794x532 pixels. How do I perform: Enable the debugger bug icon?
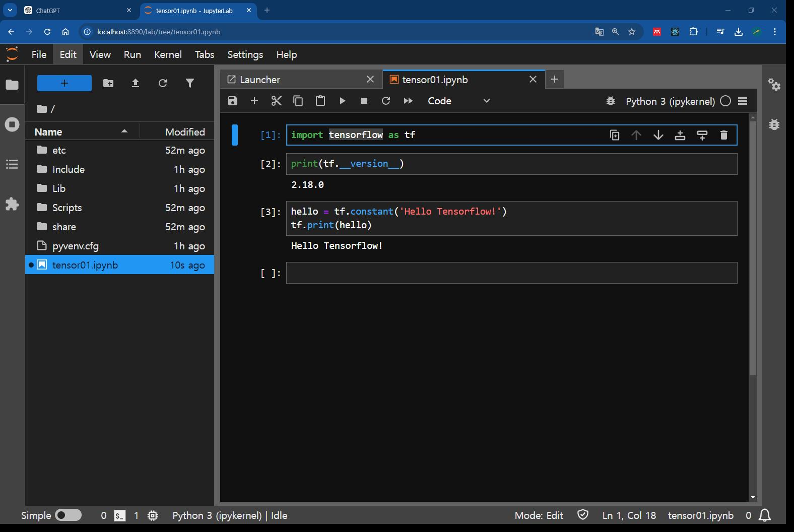point(611,101)
